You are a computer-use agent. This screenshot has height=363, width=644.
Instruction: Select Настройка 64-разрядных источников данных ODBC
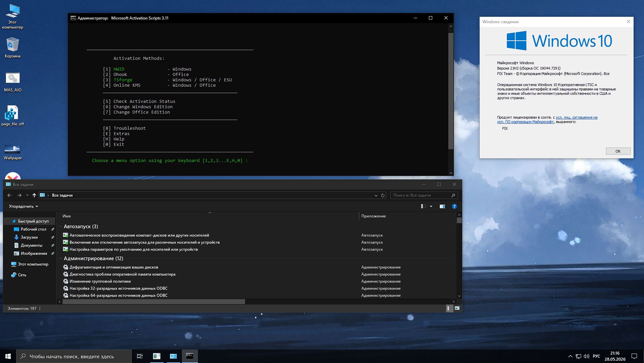click(x=118, y=295)
